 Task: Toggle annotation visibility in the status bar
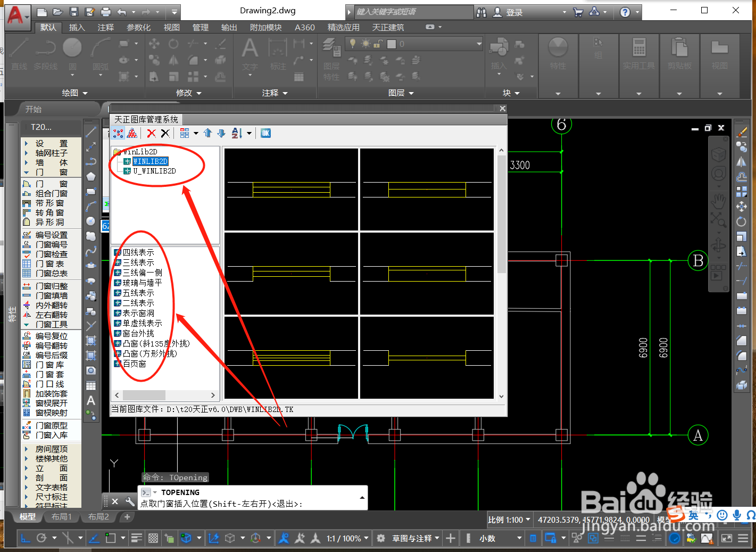284,538
